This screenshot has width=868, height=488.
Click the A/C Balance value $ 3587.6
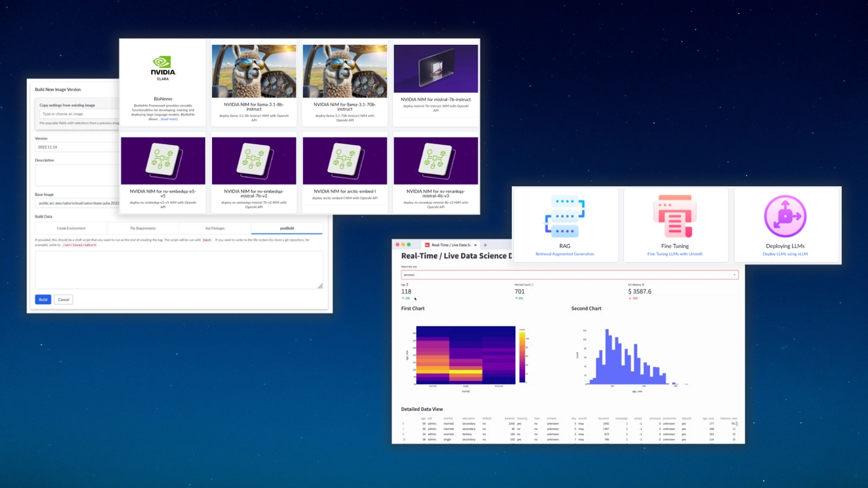click(x=640, y=292)
